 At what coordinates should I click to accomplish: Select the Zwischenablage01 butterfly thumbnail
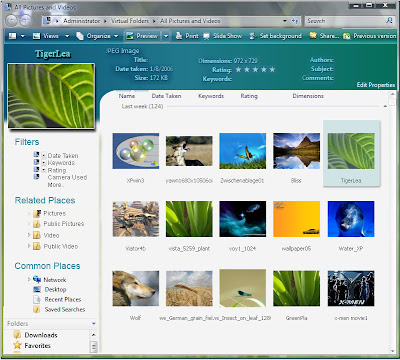243,151
